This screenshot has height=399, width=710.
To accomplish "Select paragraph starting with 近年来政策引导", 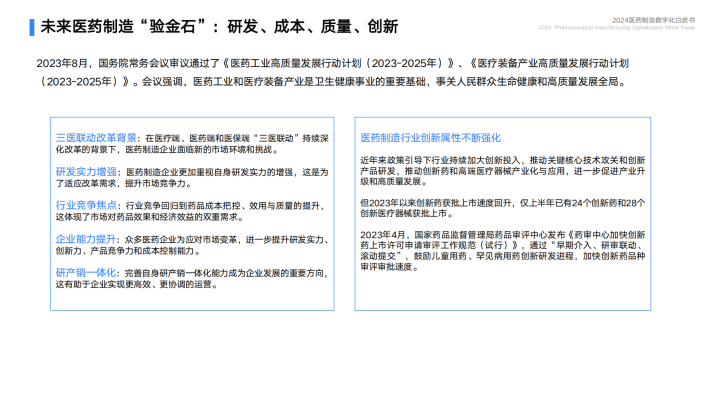I will (503, 171).
